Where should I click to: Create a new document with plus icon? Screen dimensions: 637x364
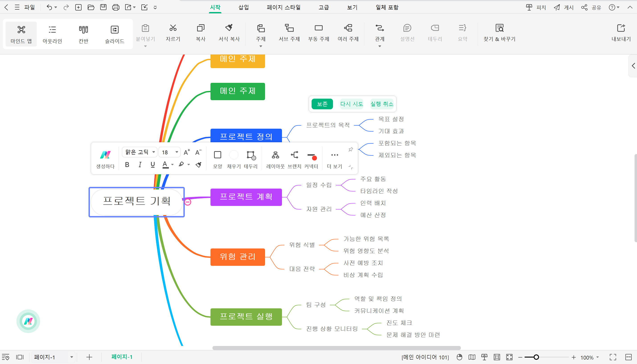coord(78,7)
